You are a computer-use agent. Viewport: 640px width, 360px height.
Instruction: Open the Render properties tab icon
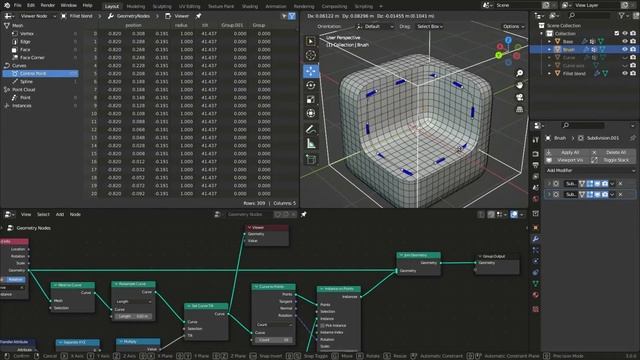[536, 154]
